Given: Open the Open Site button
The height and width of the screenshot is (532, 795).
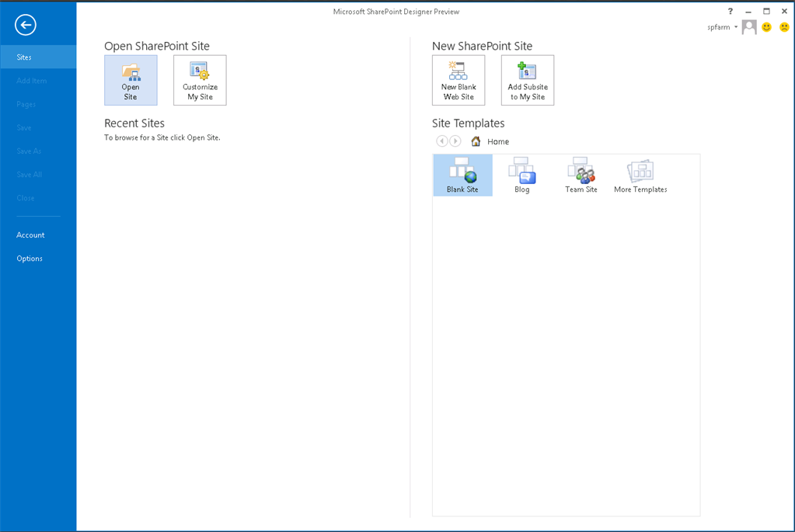Looking at the screenshot, I should click(131, 80).
